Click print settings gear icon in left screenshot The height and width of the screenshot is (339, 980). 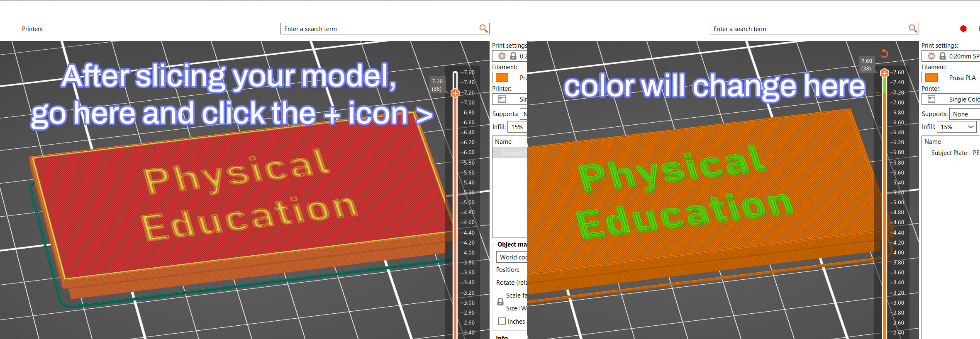[502, 56]
